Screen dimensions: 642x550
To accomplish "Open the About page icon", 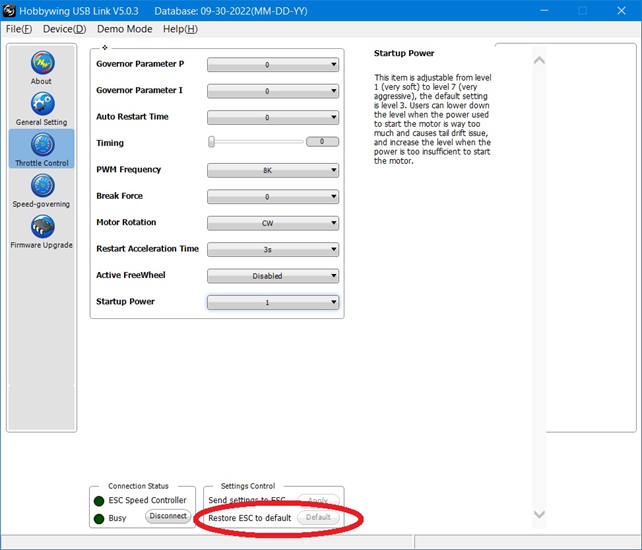I will coord(41,64).
